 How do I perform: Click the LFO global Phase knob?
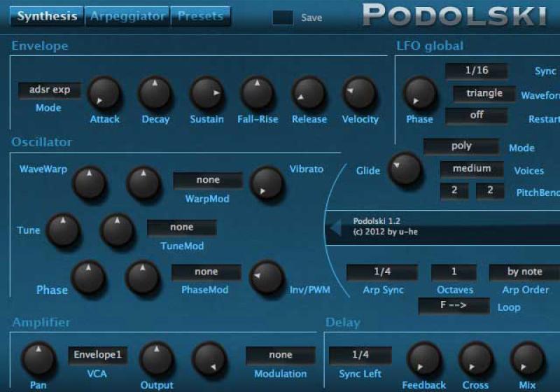[420, 94]
